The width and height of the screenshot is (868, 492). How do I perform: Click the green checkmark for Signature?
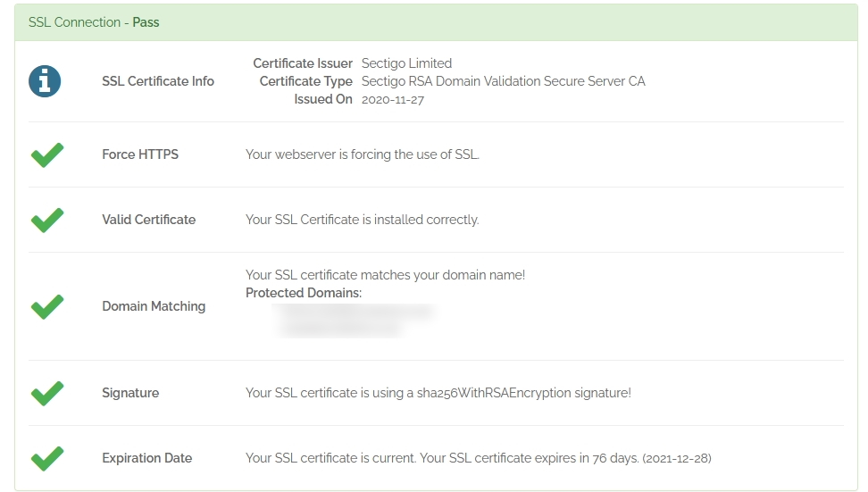click(x=47, y=393)
